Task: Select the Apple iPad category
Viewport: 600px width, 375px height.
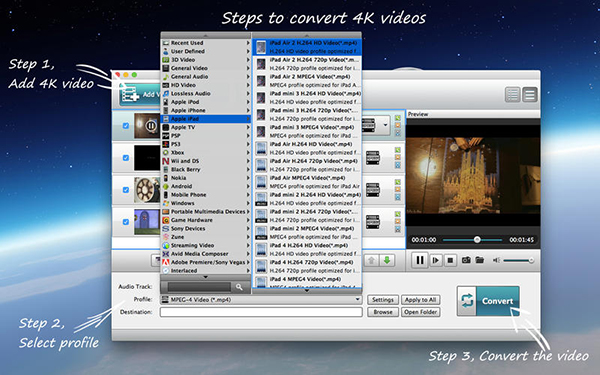Action: coord(206,119)
